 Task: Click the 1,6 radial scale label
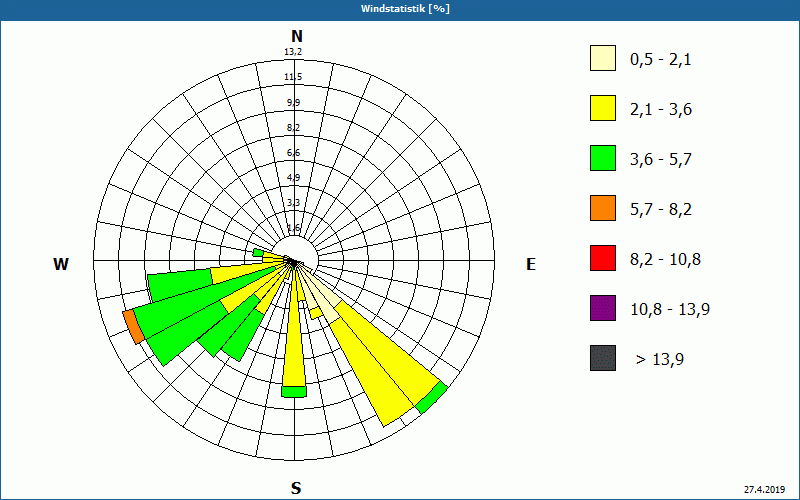(293, 228)
